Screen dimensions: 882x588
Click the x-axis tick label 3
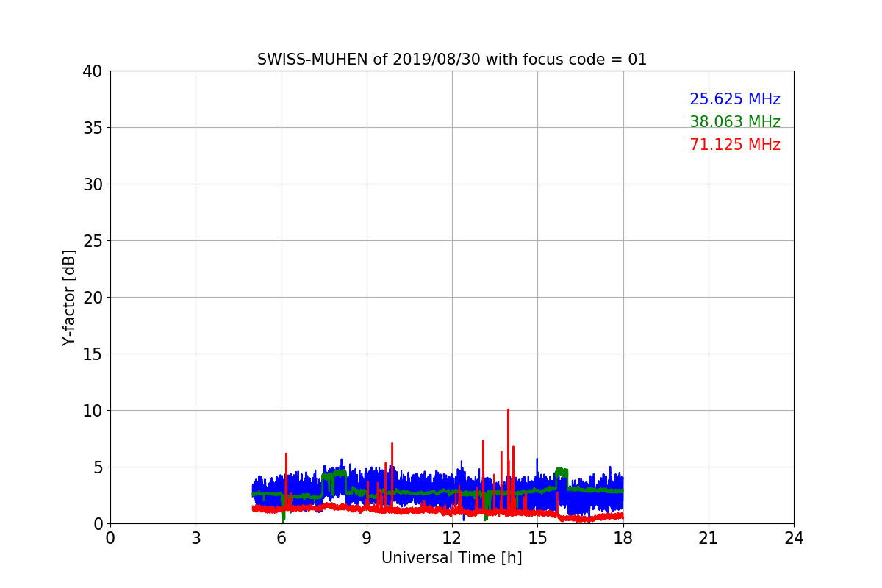click(x=196, y=538)
